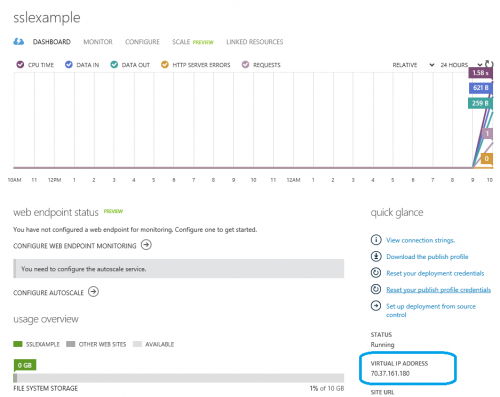500x397 pixels.
Task: Click the arrow icon beside Configure Autoscale
Action: [x=93, y=292]
